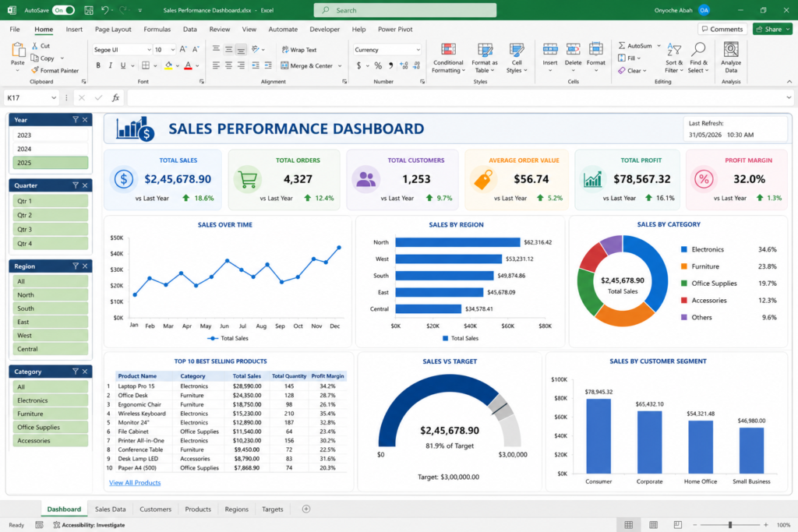This screenshot has height=532, width=798.
Task: Click the Analyze Data icon
Action: (731, 49)
